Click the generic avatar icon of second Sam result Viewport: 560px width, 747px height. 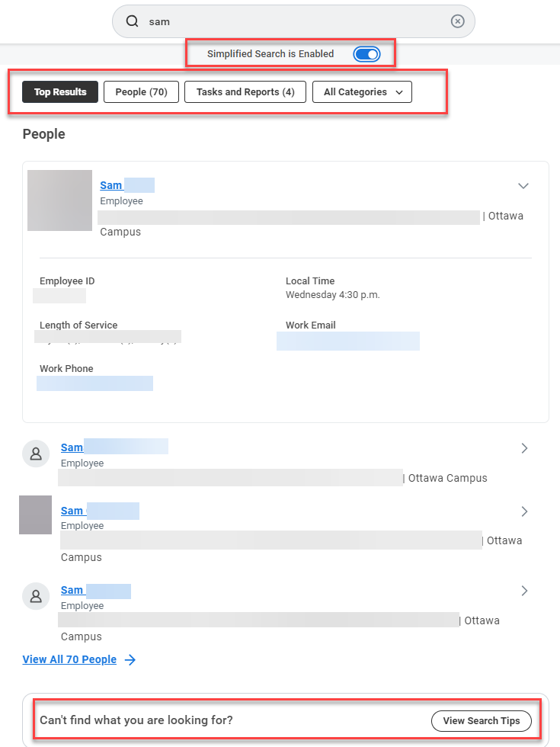click(x=35, y=454)
